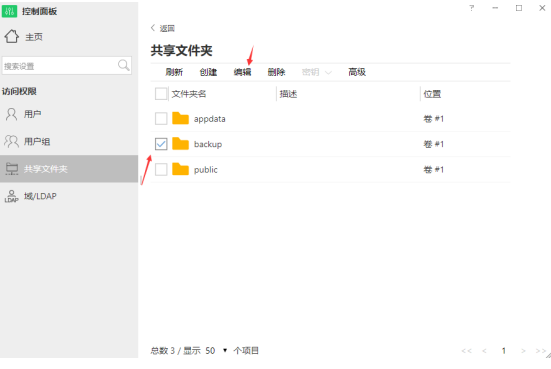Screen dimensions: 551x369
Task: Go to 主页 via the home icon
Action: coord(11,36)
